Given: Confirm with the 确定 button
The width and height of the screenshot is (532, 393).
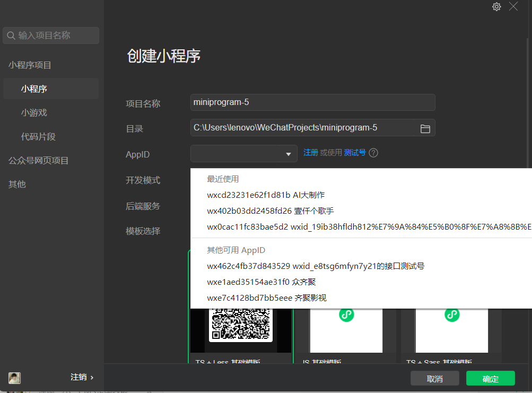Looking at the screenshot, I should pyautogui.click(x=490, y=378).
